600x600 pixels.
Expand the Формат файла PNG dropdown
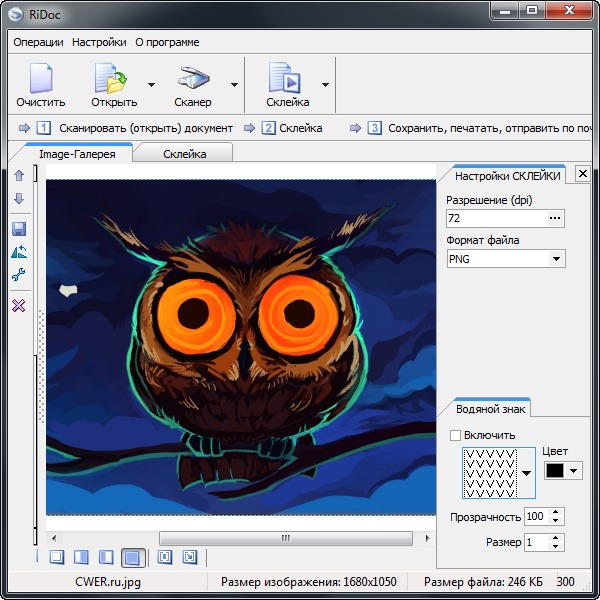(556, 259)
